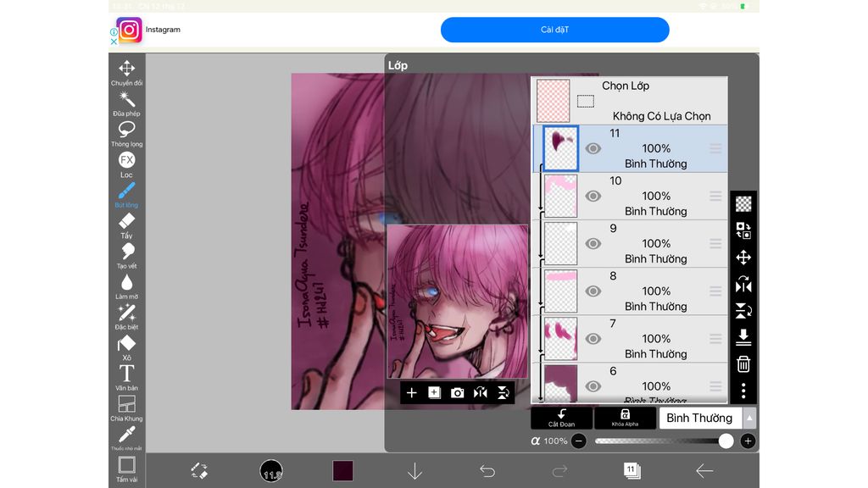The width and height of the screenshot is (868, 488).
Task: Add a special layer with boxed plus
Action: [x=435, y=393]
